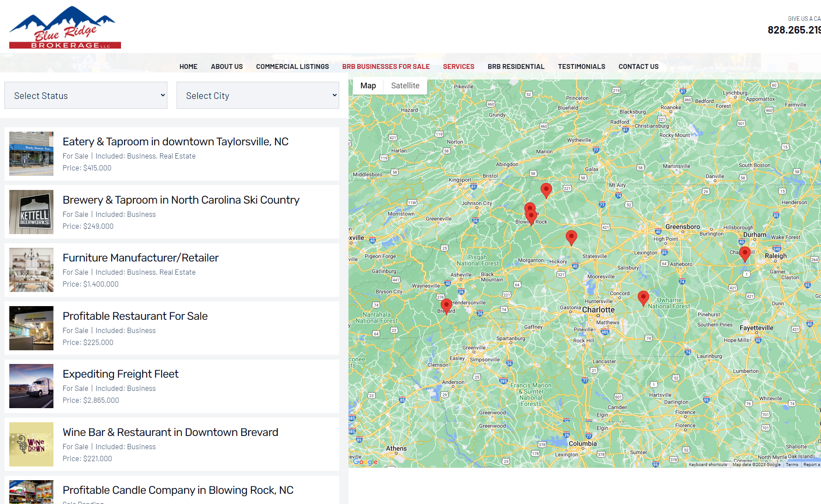The image size is (821, 504).
Task: Open Brewery & Taproom Ski Country listing
Action: coord(181,200)
